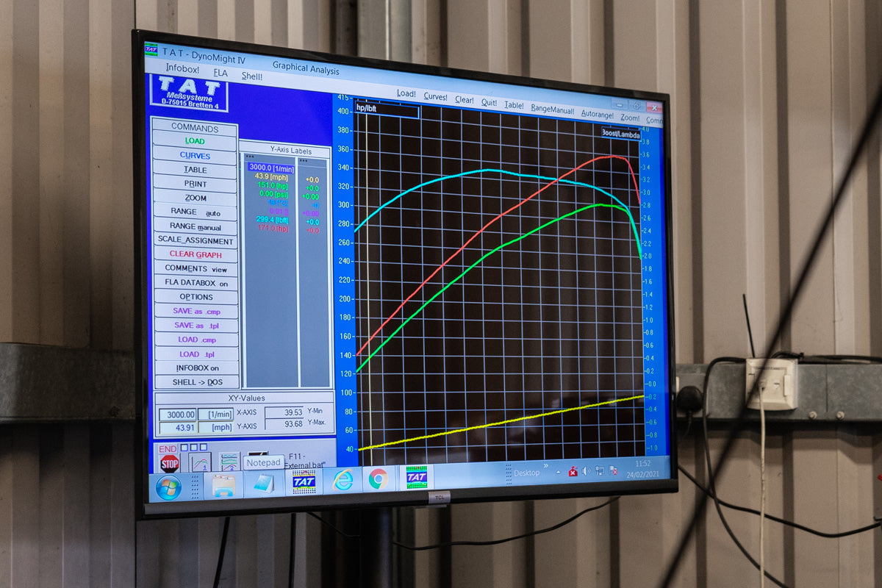The image size is (882, 588).
Task: Click the volume speaker tray icon
Action: (x=586, y=471)
